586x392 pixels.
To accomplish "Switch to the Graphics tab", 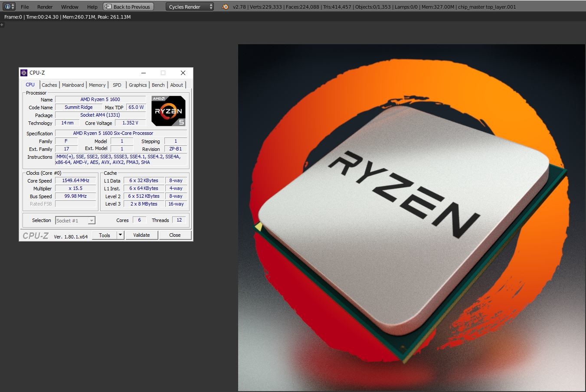I will (x=138, y=85).
